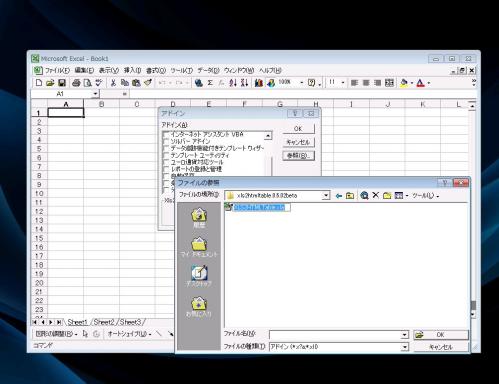
Task: Toggle the Solver add-in checkbox
Action: 166,141
